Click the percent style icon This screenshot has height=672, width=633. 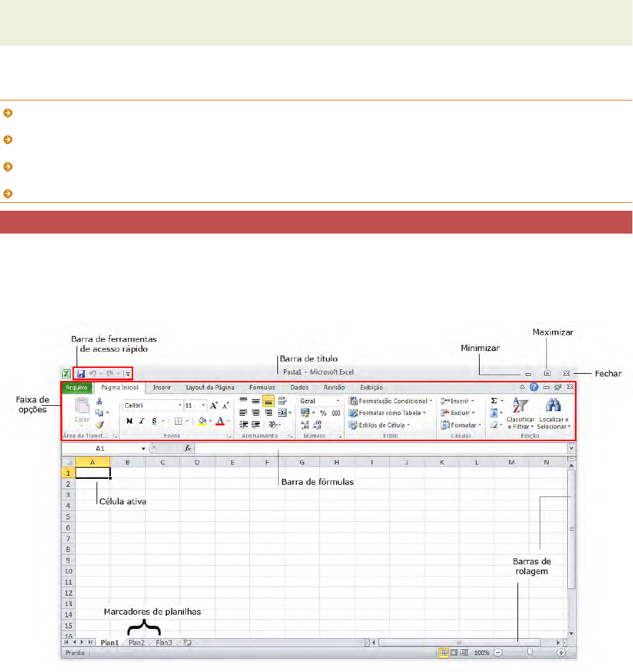click(322, 413)
